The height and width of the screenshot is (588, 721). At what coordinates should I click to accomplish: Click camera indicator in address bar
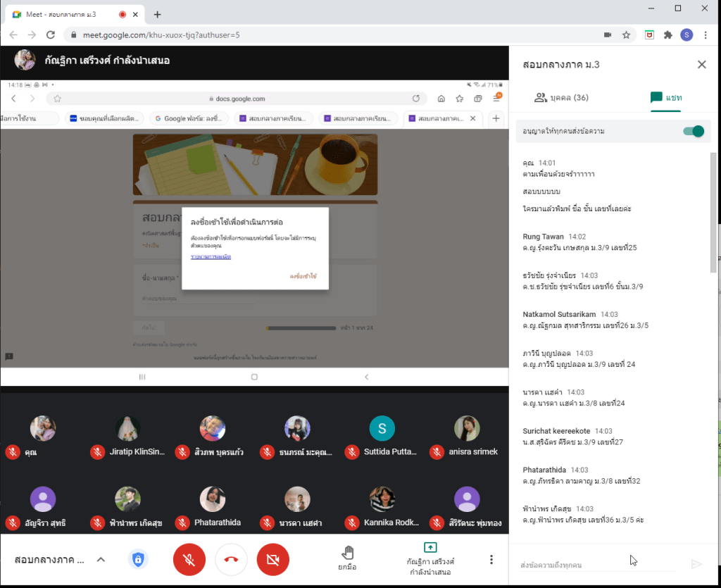(607, 35)
